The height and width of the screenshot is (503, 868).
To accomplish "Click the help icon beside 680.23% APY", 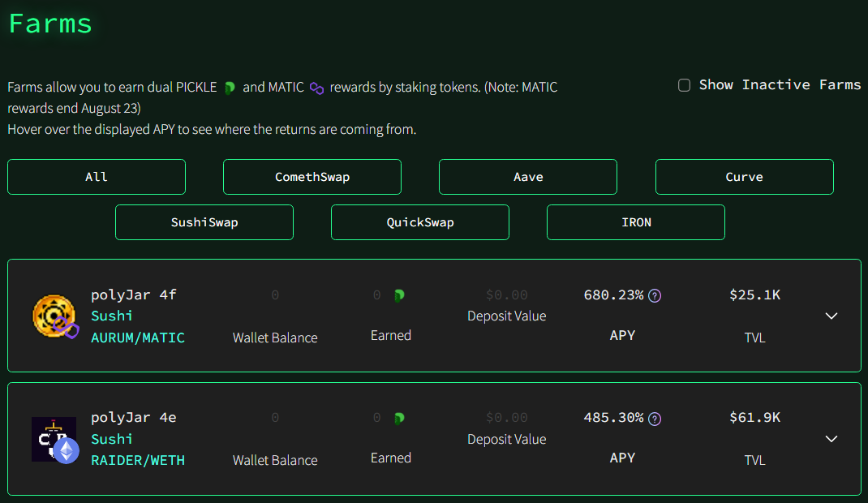I will 655,296.
